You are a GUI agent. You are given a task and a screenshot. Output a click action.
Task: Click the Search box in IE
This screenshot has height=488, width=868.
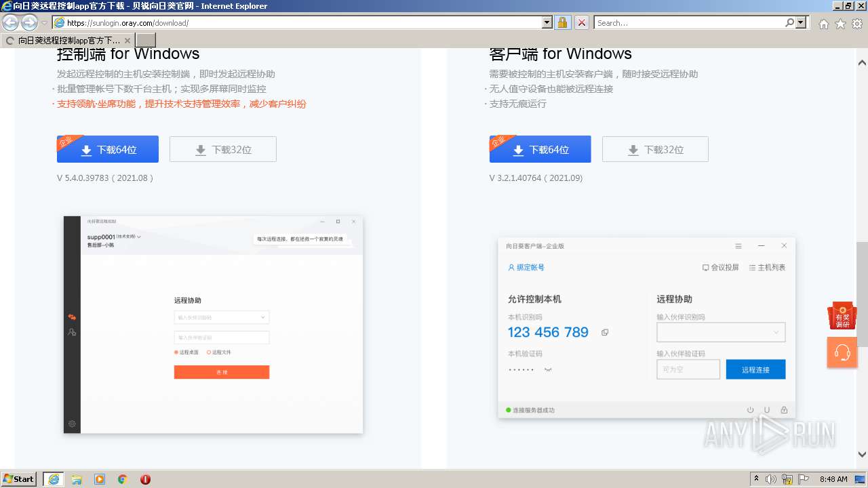click(688, 22)
